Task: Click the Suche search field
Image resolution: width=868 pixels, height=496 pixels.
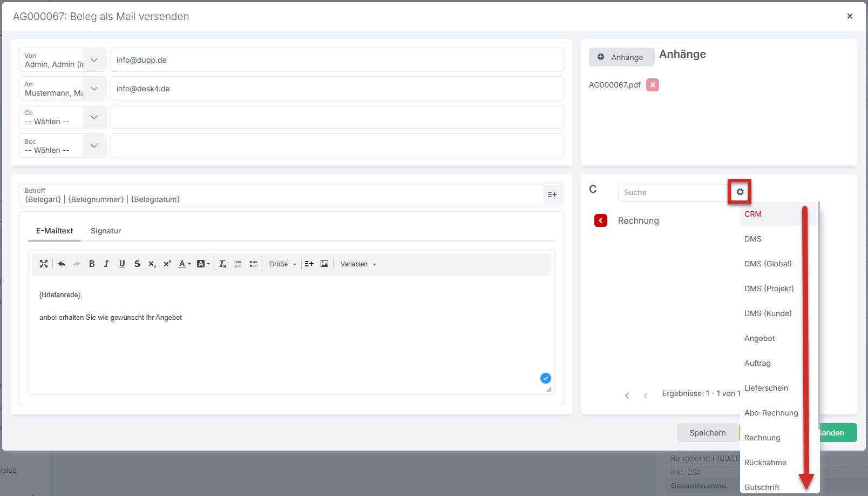Action: click(672, 192)
